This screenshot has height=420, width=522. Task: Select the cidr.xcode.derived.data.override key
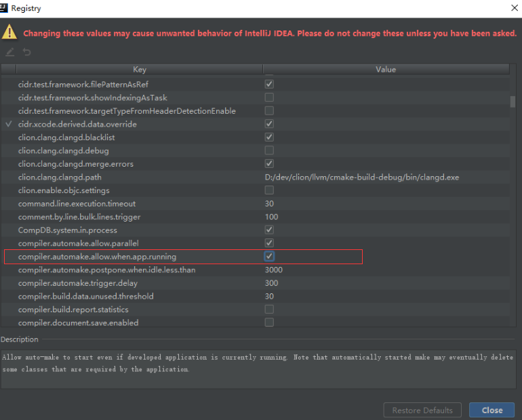[77, 124]
